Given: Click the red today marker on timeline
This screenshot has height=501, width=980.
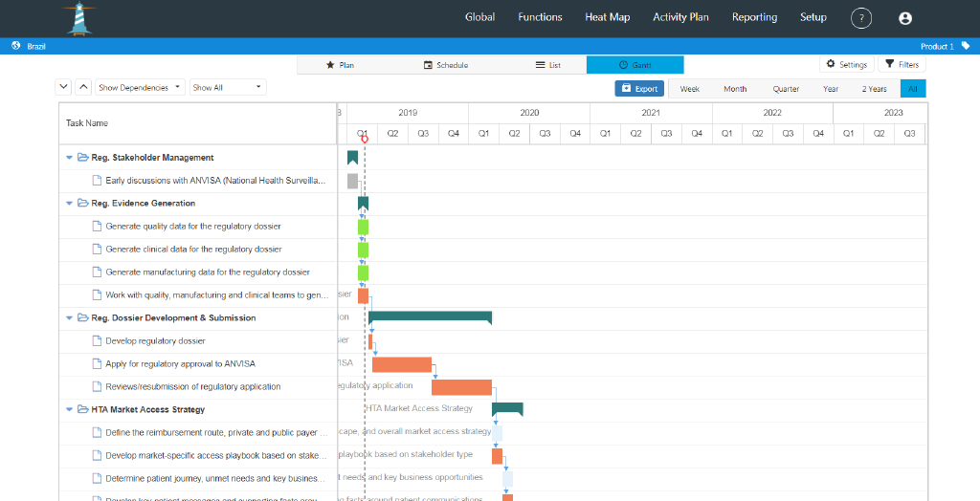Looking at the screenshot, I should [365, 140].
